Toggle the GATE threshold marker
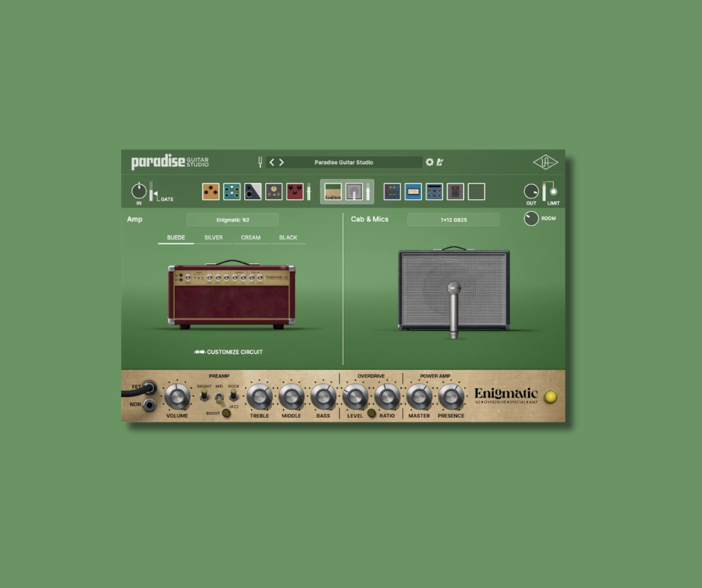The image size is (702, 588). click(155, 194)
